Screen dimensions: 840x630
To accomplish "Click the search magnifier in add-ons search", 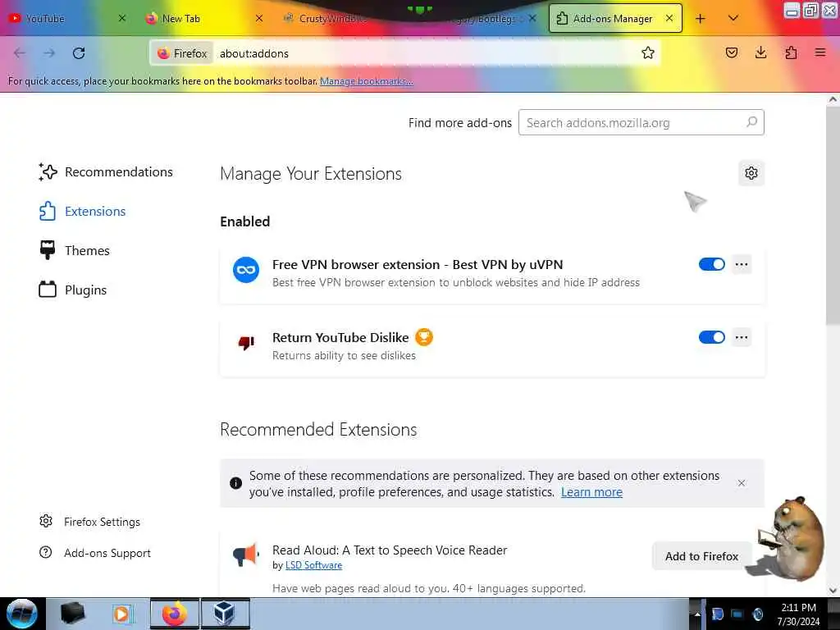I will [751, 122].
